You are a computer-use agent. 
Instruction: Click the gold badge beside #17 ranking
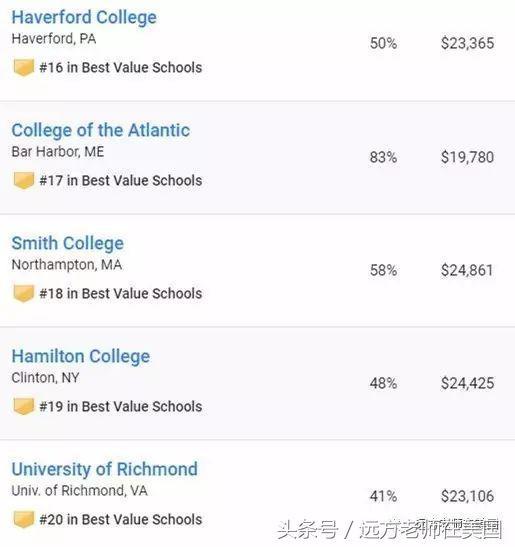pyautogui.click(x=24, y=180)
